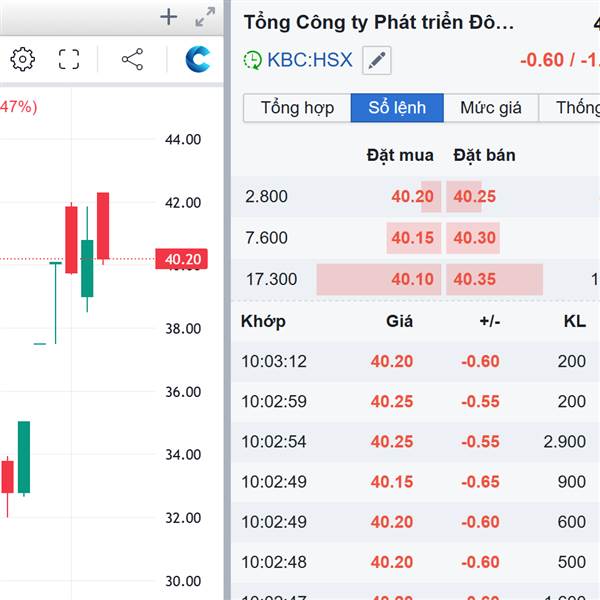Screen dimensions: 600x600
Task: Open chart settings gear icon
Action: tap(22, 60)
